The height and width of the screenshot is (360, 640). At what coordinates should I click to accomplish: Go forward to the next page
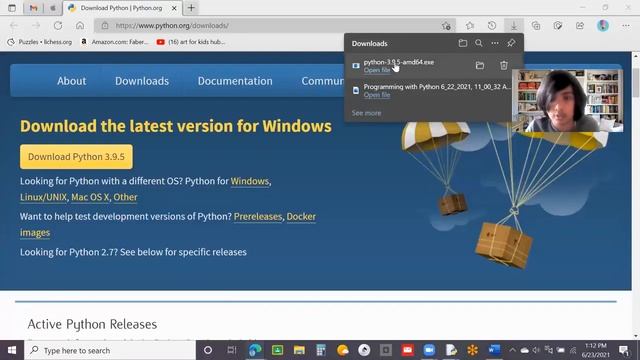[36, 26]
